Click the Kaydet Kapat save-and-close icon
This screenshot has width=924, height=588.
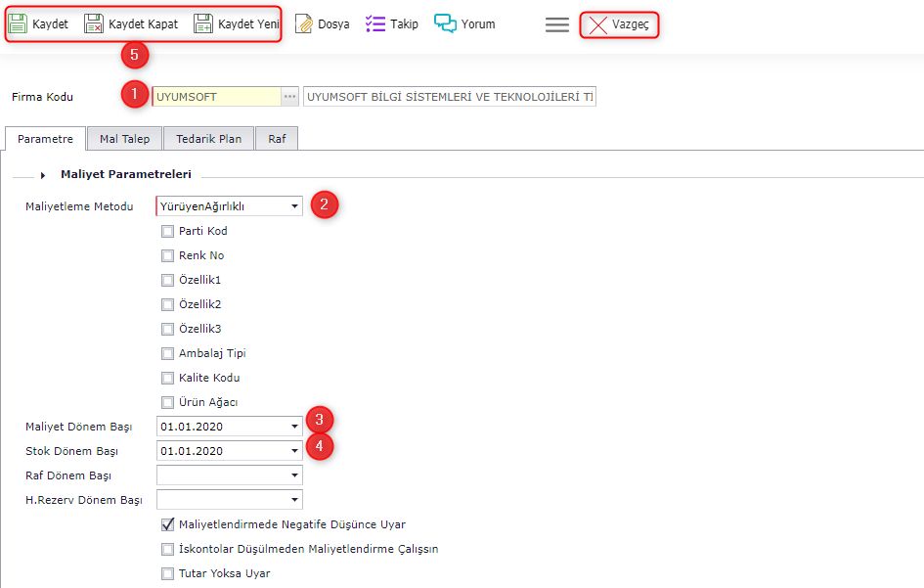tap(94, 24)
